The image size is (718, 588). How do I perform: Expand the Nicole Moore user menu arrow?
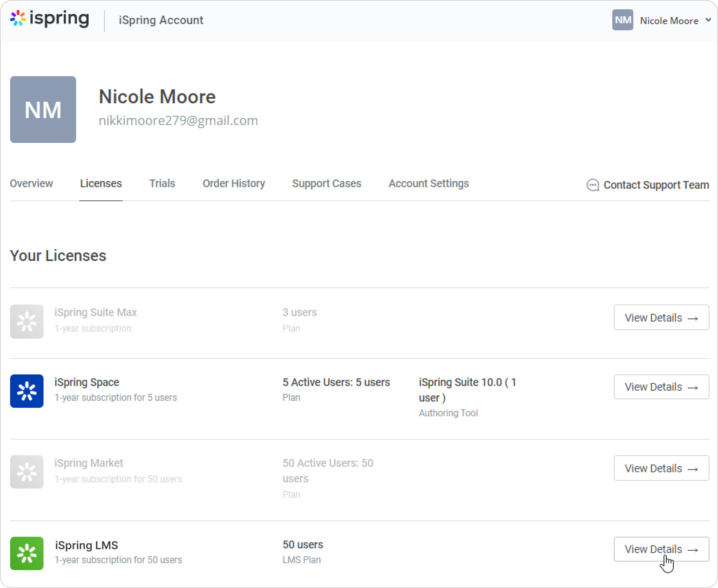coord(708,20)
